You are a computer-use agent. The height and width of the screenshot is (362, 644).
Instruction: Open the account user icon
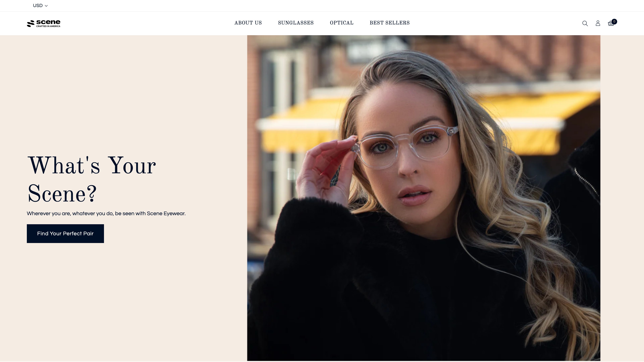point(598,23)
